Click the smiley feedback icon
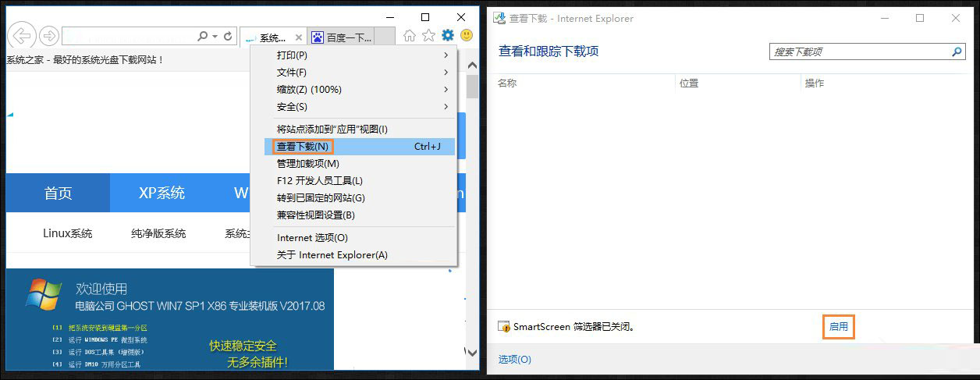 click(x=467, y=35)
